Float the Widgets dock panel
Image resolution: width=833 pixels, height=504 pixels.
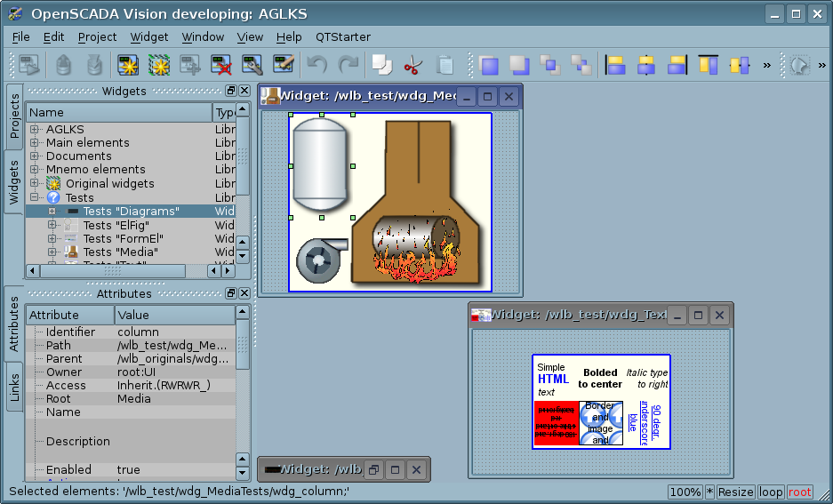tap(231, 91)
